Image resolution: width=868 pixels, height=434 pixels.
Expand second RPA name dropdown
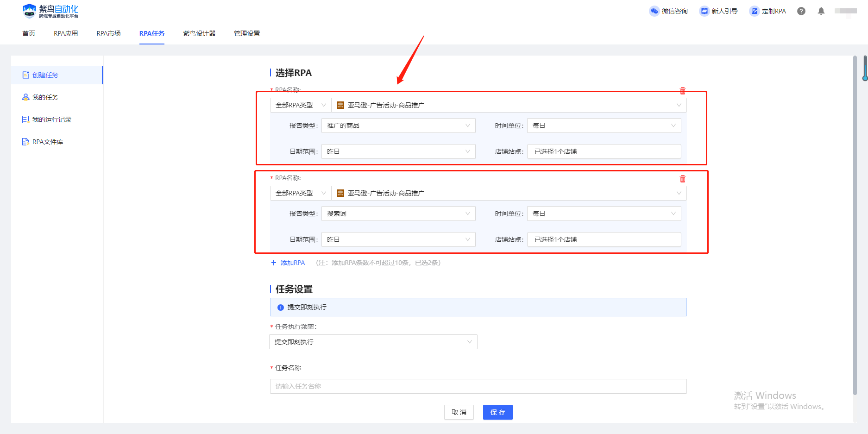tap(509, 193)
